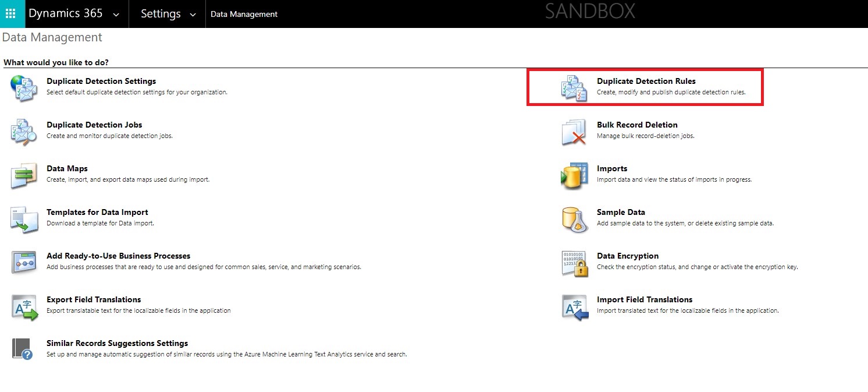Image resolution: width=868 pixels, height=392 pixels.
Task: Click the Export Field Translations icon
Action: pyautogui.click(x=24, y=307)
